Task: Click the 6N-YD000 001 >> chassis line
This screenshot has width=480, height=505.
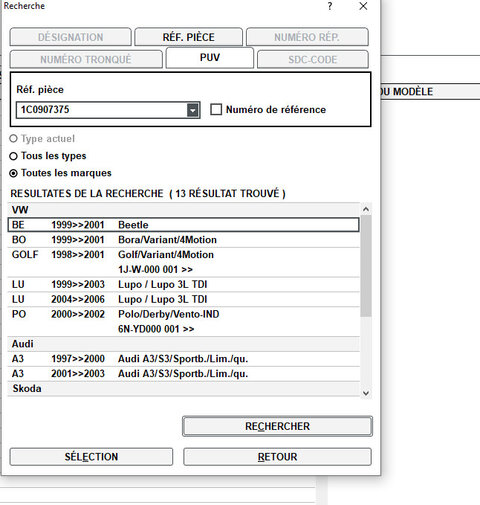Action: [156, 329]
